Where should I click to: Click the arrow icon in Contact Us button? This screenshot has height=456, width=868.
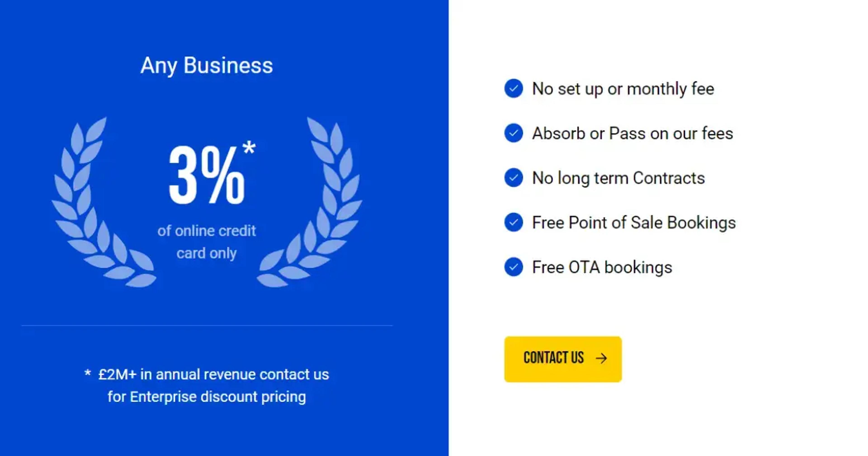point(601,358)
